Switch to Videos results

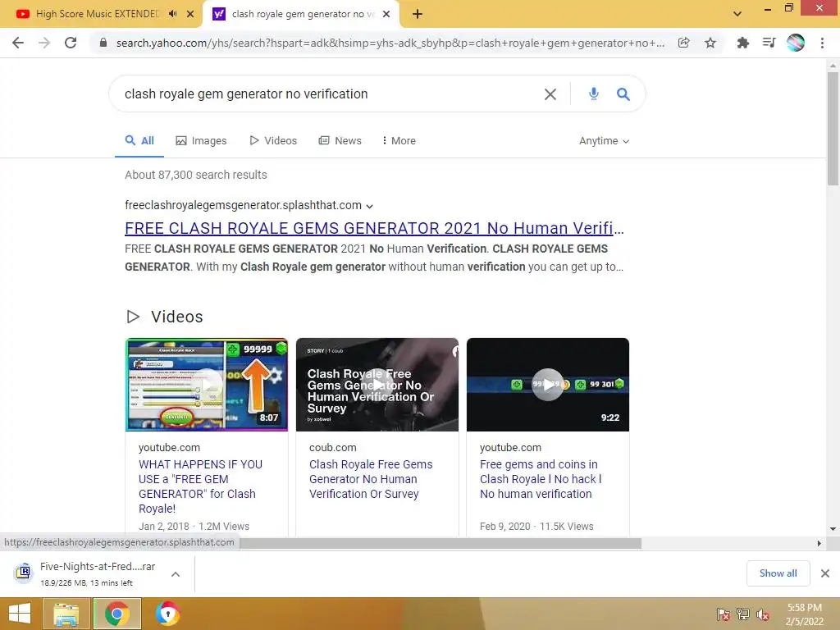[x=273, y=141]
